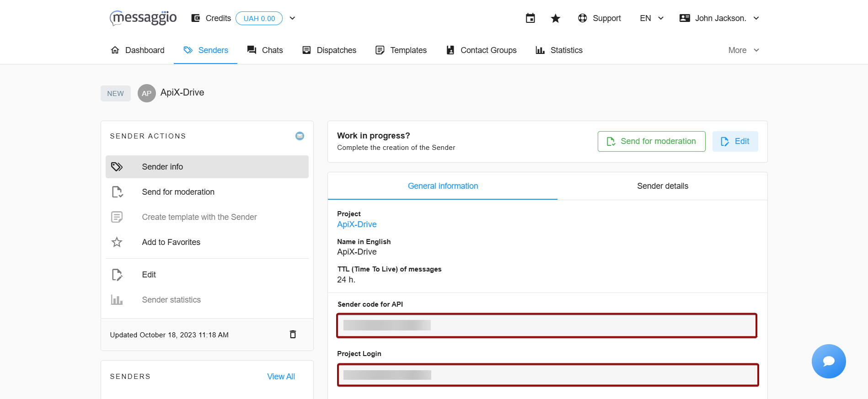Click the Sender info tag icon
868x399 pixels.
[117, 167]
